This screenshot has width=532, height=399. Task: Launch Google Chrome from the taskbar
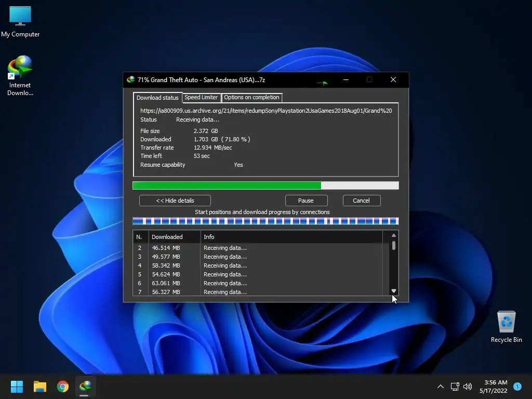point(63,387)
